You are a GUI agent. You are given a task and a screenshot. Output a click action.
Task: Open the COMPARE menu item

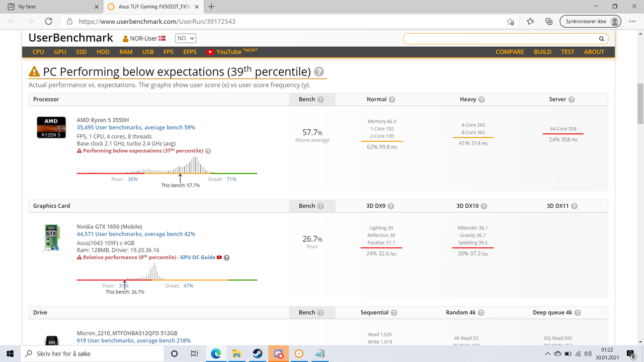[x=510, y=52]
